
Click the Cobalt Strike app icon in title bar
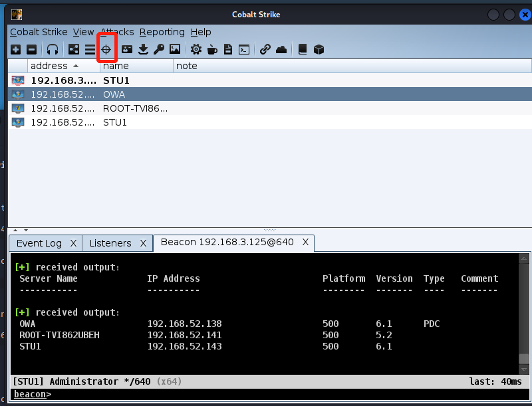pos(16,14)
